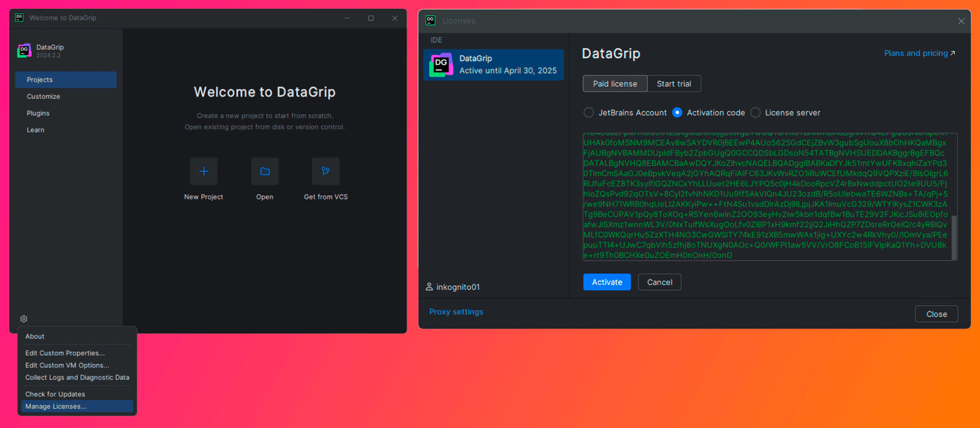Image resolution: width=980 pixels, height=428 pixels.
Task: Open the Proxy settings link
Action: pyautogui.click(x=456, y=311)
